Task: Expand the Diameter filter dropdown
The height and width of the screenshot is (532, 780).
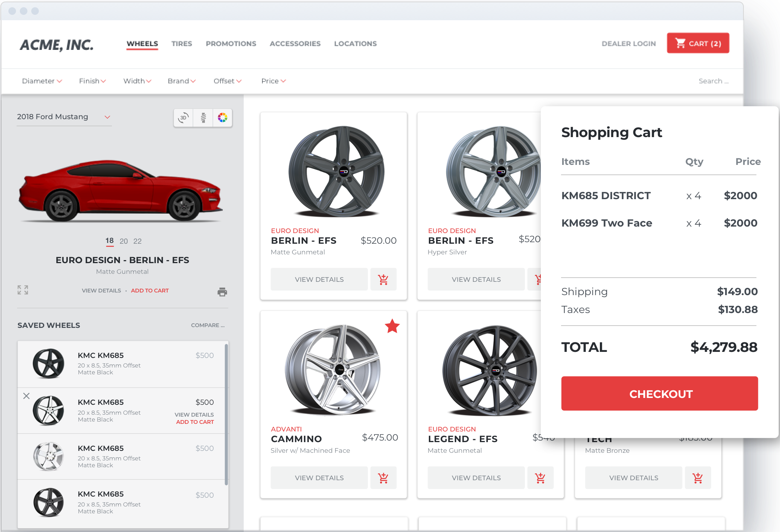Action: coord(42,81)
